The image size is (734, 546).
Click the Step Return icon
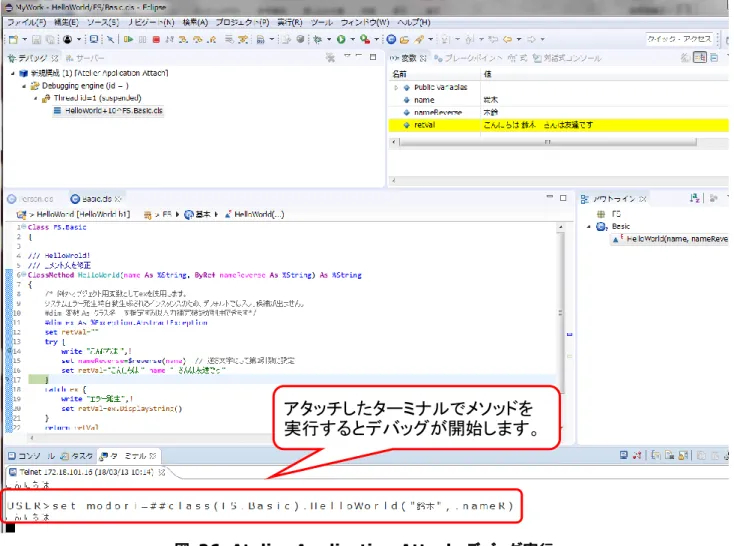(212, 40)
